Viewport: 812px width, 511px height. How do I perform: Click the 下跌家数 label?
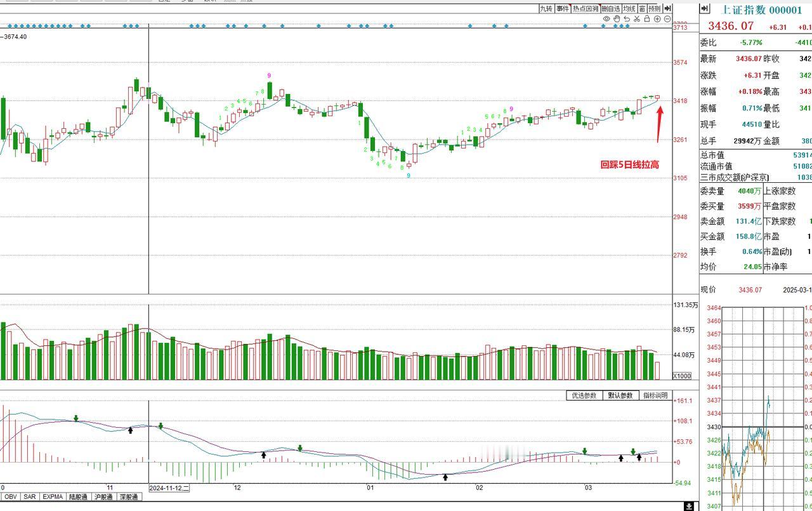780,222
